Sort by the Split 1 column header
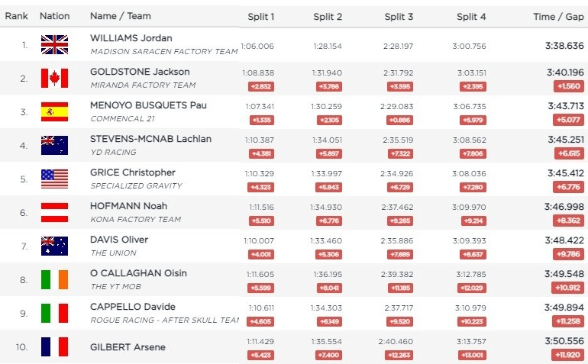The image size is (588, 364). [261, 17]
